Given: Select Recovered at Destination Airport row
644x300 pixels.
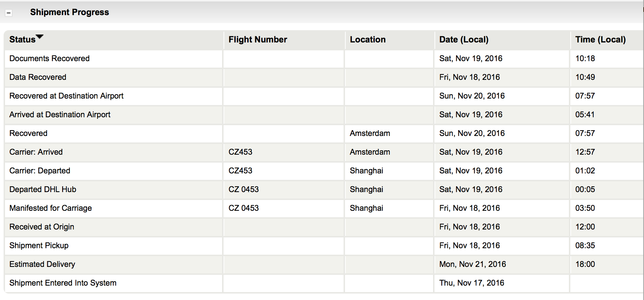Looking at the screenshot, I should (x=323, y=96).
